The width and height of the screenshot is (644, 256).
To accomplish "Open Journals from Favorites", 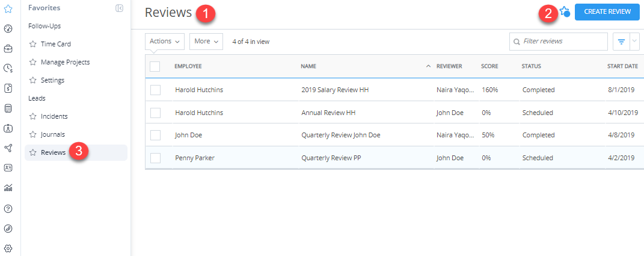I will coord(53,134).
